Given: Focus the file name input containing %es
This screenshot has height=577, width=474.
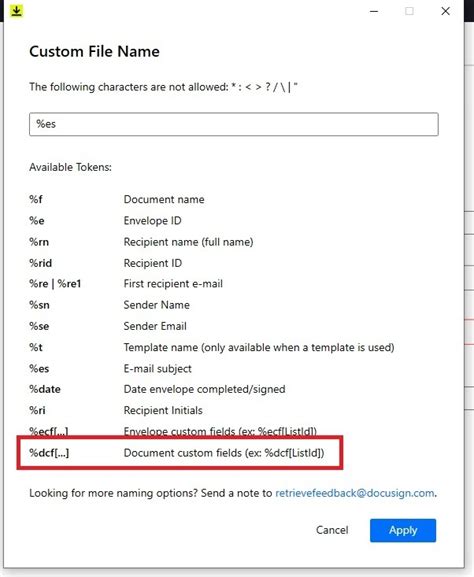Looking at the screenshot, I should (234, 124).
